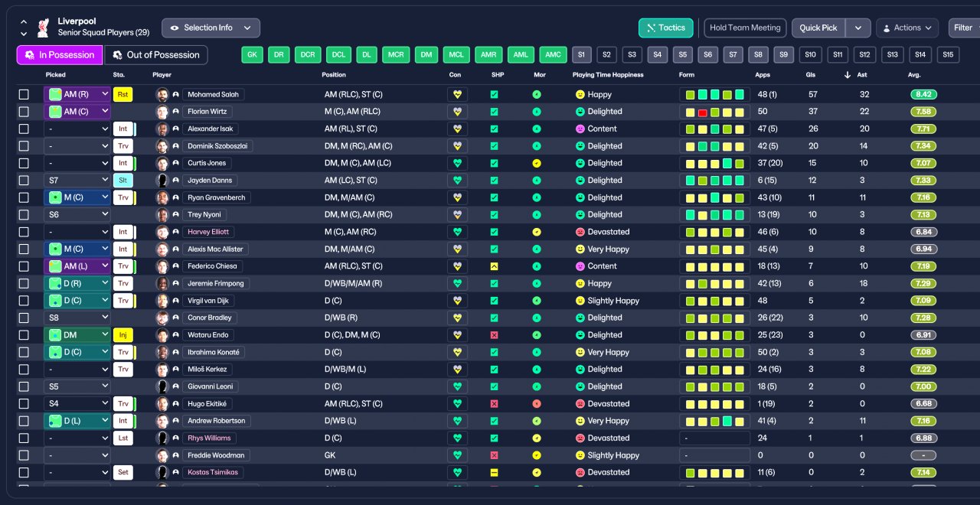Open Andrew Robertson's D (L) picked dropdown
The image size is (980, 505).
[77, 421]
